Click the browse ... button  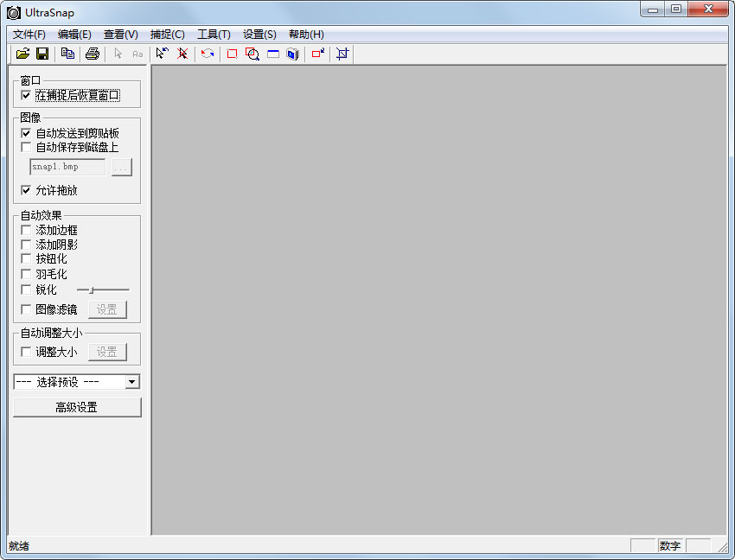(x=122, y=168)
